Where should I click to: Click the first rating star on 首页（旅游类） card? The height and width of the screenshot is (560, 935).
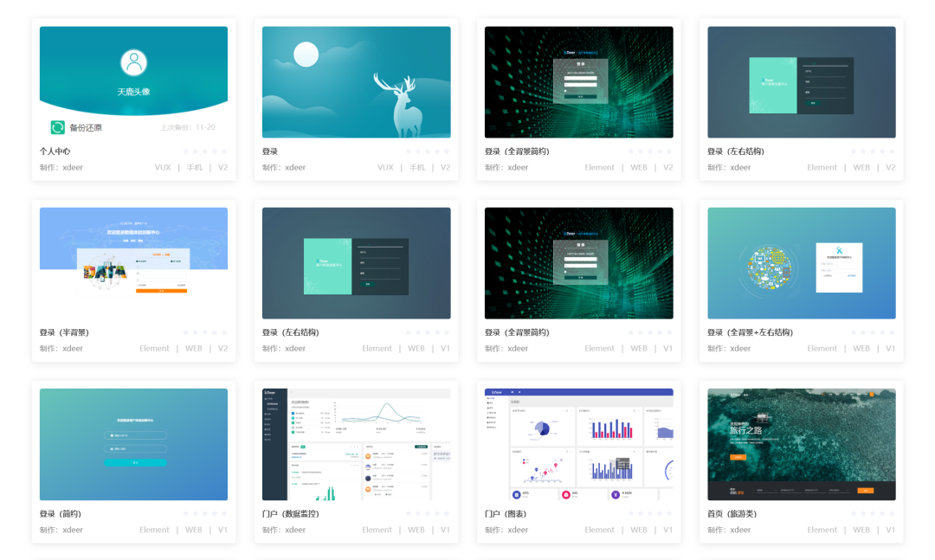click(854, 513)
